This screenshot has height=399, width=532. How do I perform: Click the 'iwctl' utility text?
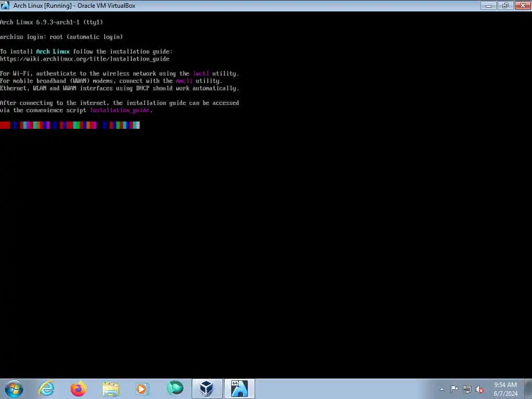point(201,74)
